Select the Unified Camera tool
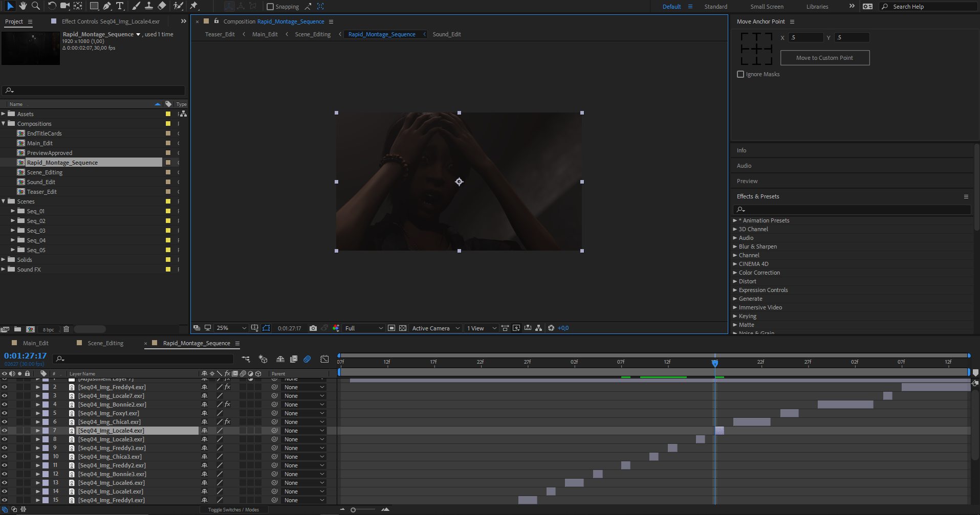Screen dimensions: 980x515 click(65, 6)
